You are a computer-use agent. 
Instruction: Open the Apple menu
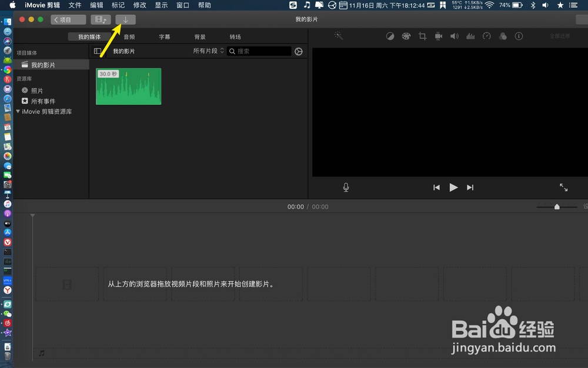[x=12, y=5]
